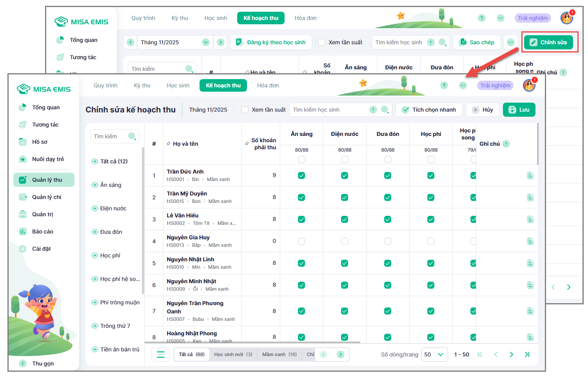Image resolution: width=588 pixels, height=378 pixels.
Task: Click the note icon for Trần Đức Anh
Action: pos(530,175)
